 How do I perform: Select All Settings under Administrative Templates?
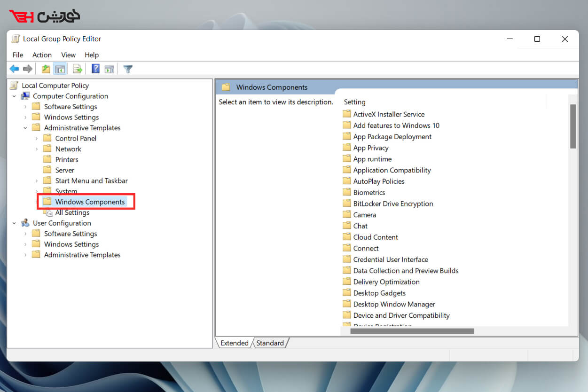click(x=73, y=212)
